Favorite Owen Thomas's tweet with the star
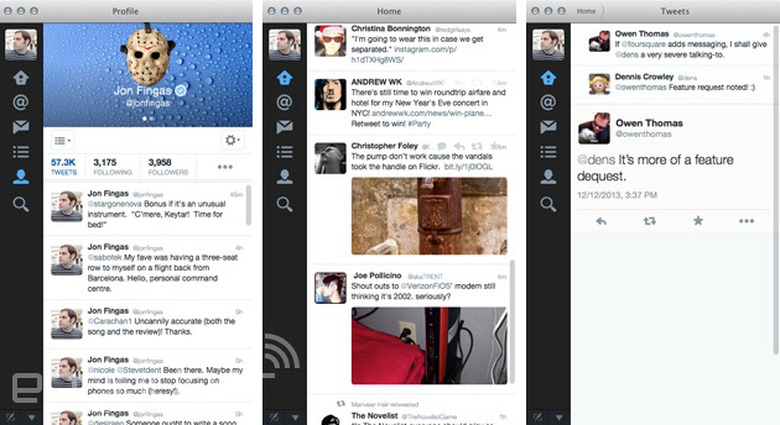The height and width of the screenshot is (425, 780). 698,220
